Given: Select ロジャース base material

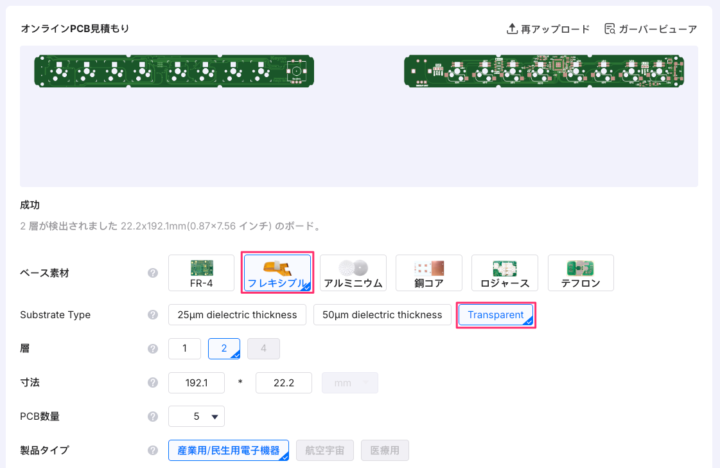Looking at the screenshot, I should click(x=505, y=272).
